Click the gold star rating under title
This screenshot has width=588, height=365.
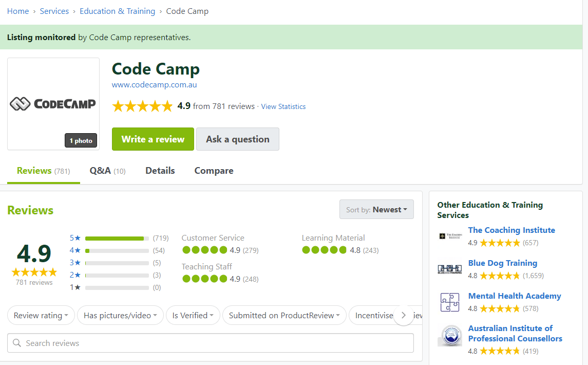(142, 106)
